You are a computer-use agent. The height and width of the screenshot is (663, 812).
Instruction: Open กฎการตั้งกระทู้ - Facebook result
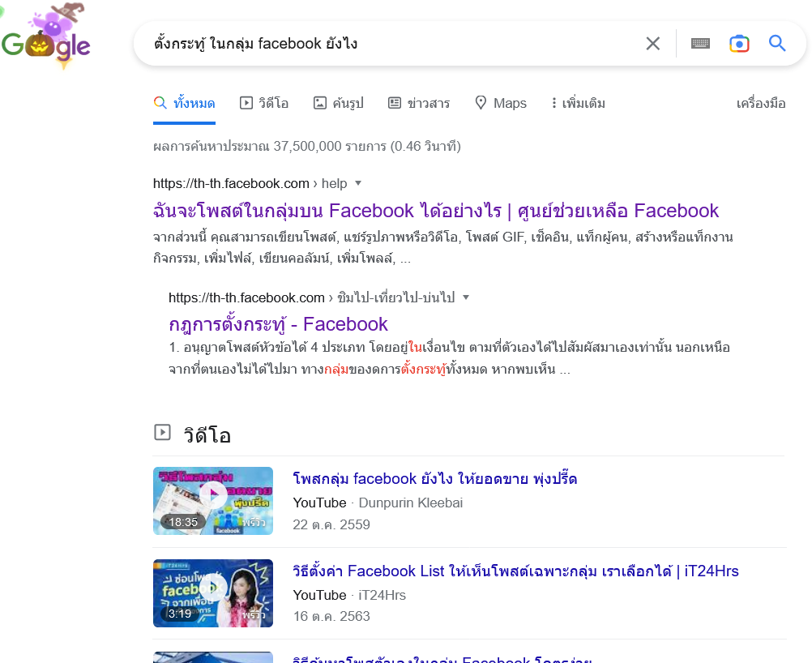(x=278, y=324)
